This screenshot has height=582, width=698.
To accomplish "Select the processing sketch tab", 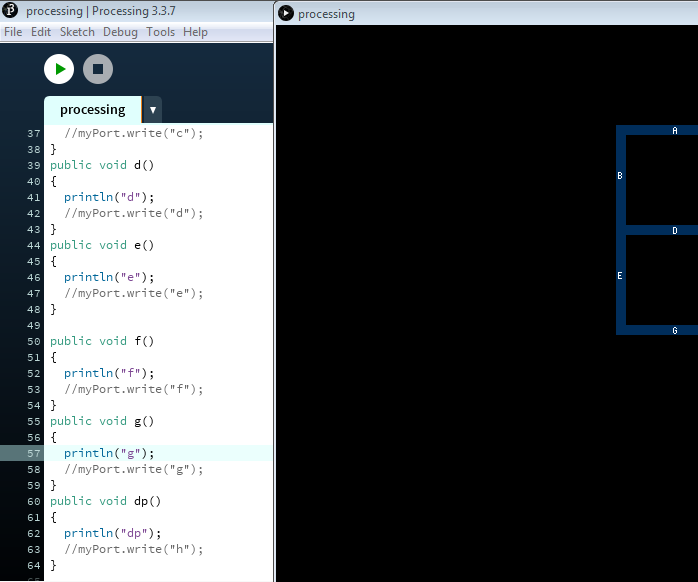I will pyautogui.click(x=93, y=110).
